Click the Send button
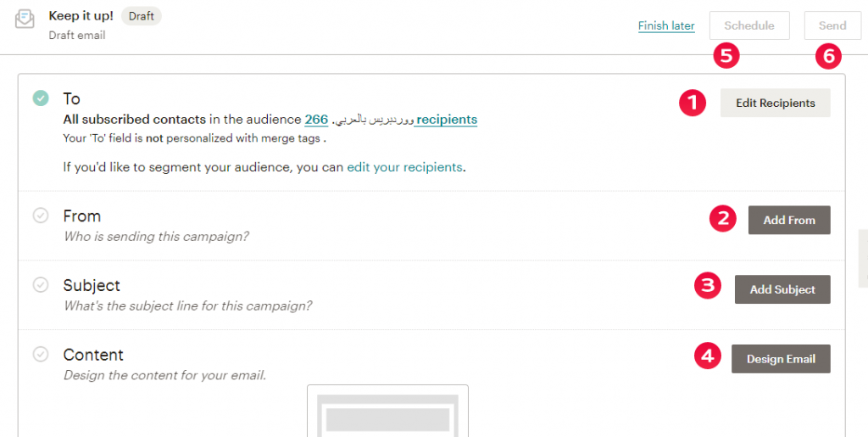Screen dimensions: 868x437 (832, 25)
